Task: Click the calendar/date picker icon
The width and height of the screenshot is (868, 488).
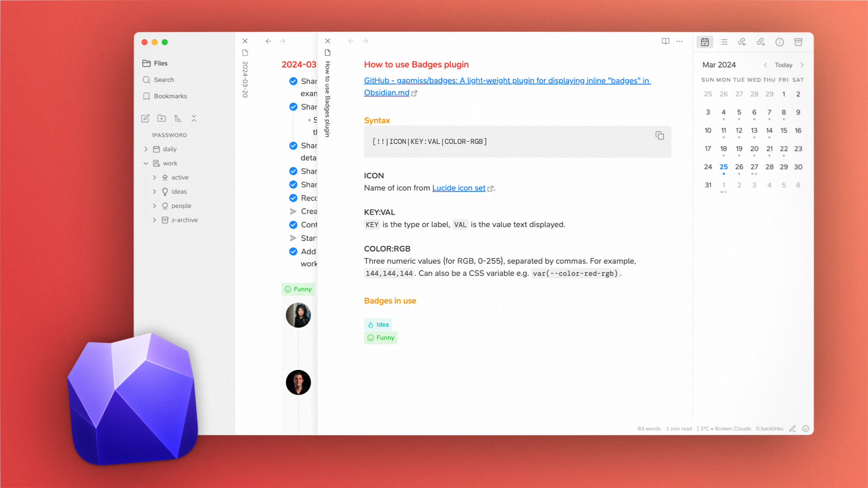Action: pyautogui.click(x=705, y=42)
